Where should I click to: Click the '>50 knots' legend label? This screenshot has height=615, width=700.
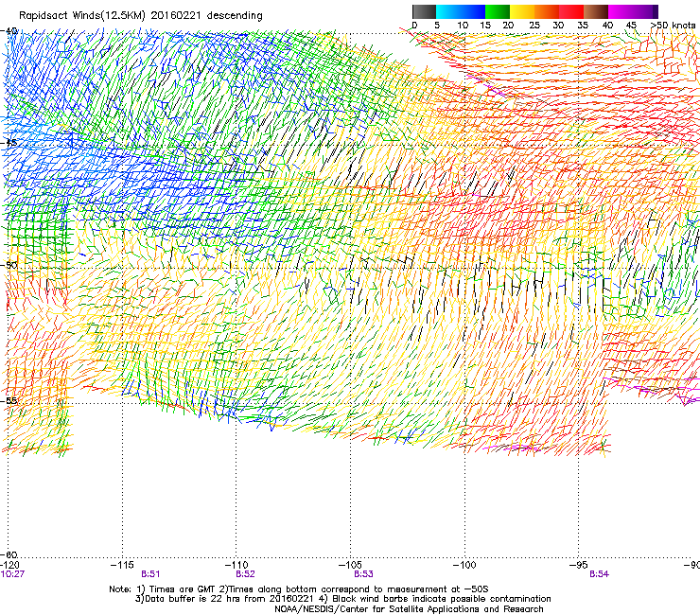[x=674, y=26]
